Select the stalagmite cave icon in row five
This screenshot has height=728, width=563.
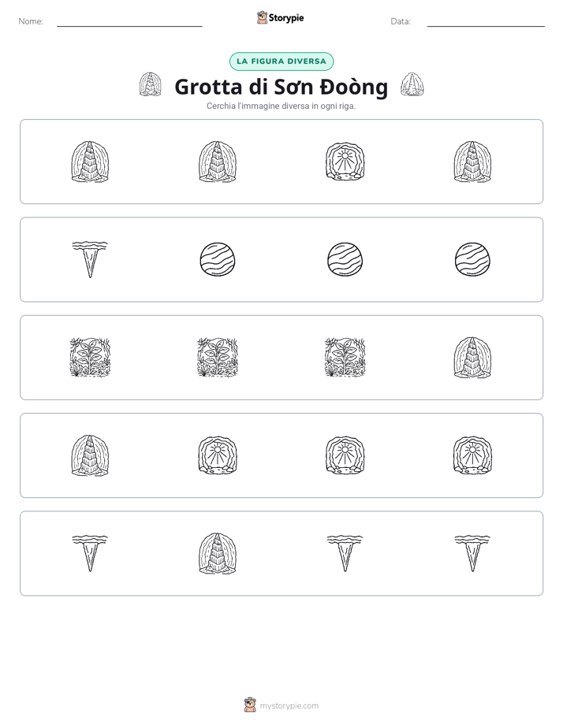pyautogui.click(x=218, y=553)
